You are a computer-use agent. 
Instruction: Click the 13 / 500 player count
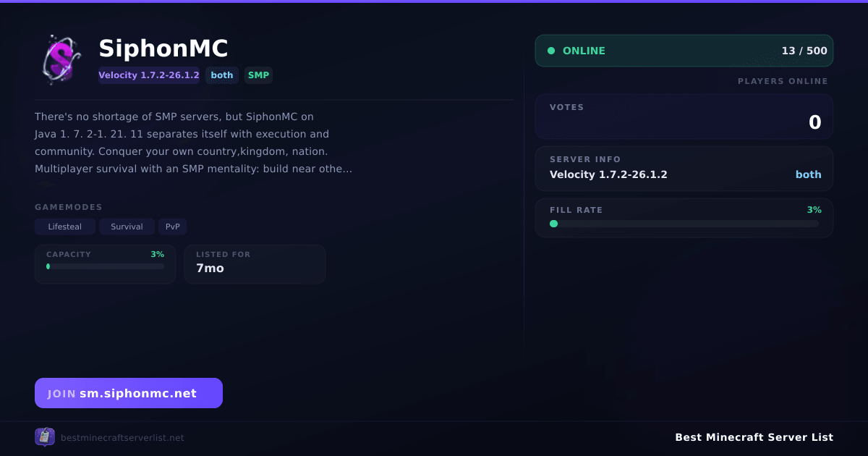(x=804, y=51)
